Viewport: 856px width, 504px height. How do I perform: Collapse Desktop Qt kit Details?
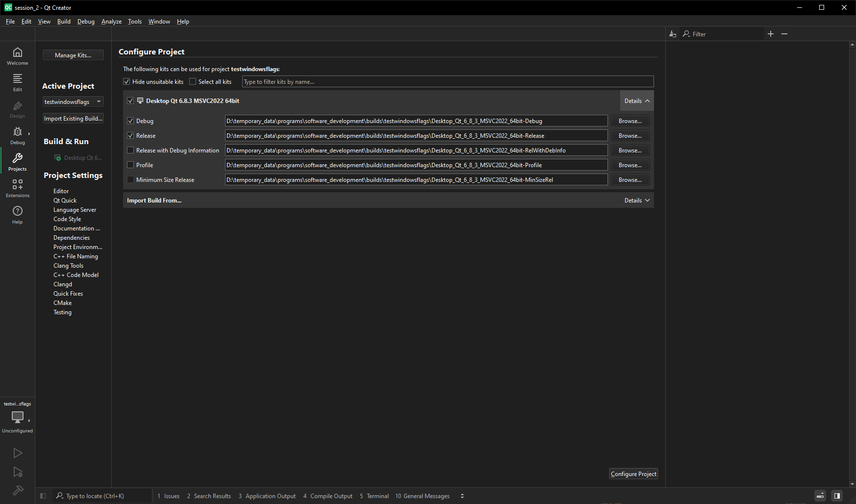(637, 101)
